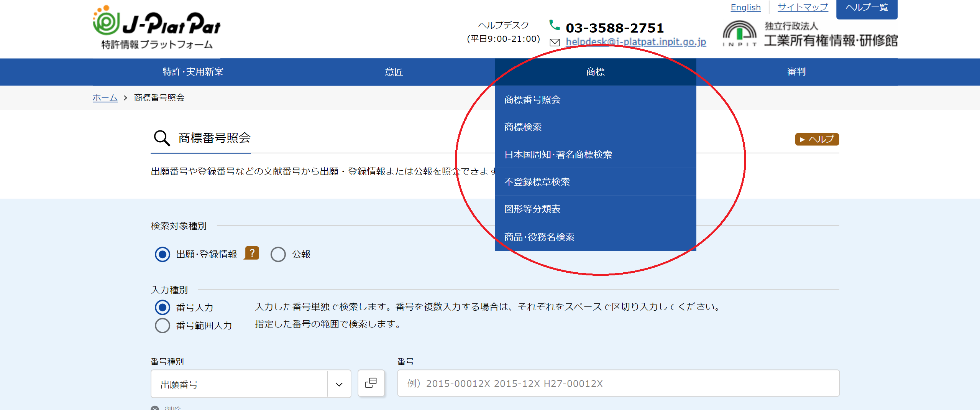
Task: Click the magnifying glass beside 商標番号照会 heading
Action: tap(162, 138)
